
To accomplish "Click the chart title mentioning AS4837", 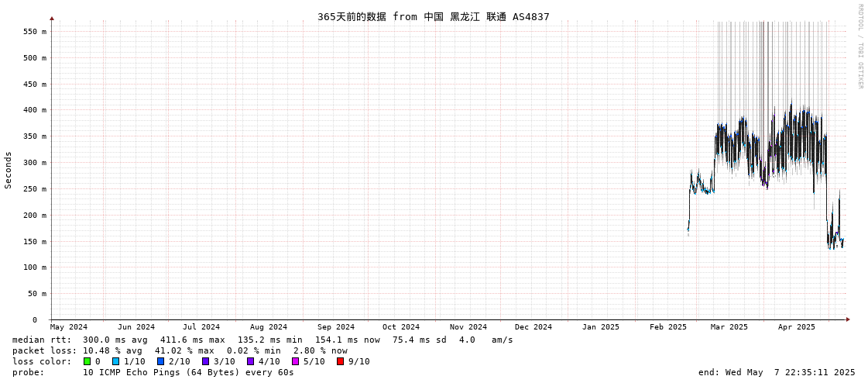I will pyautogui.click(x=434, y=16).
